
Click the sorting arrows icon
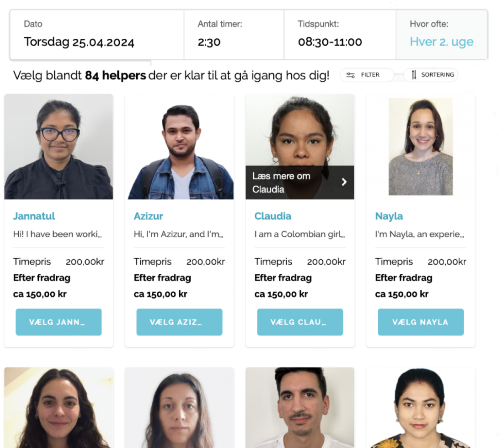tap(414, 75)
